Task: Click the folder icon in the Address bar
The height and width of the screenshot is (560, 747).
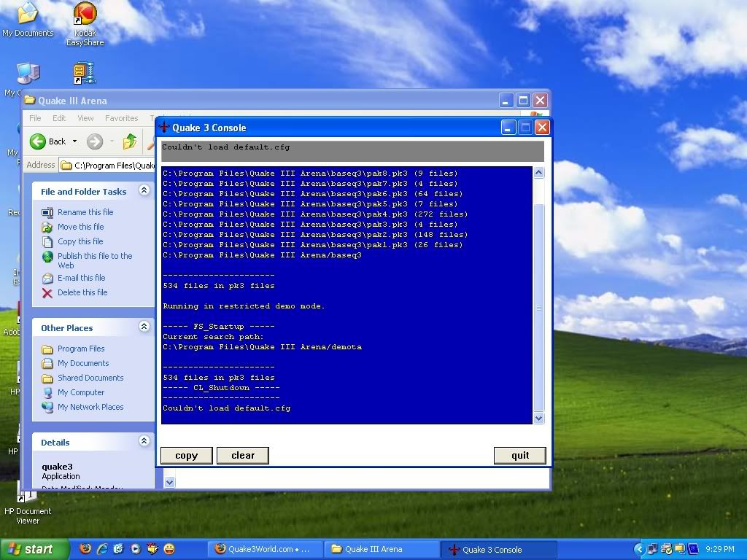Action: click(x=66, y=166)
